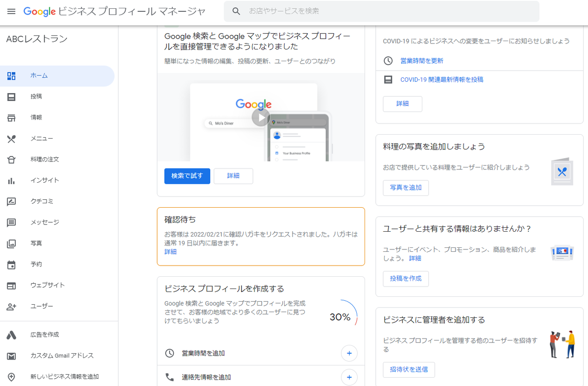This screenshot has height=386, width=588.
Task: Click the 投稿を作成 button
Action: coord(406,279)
